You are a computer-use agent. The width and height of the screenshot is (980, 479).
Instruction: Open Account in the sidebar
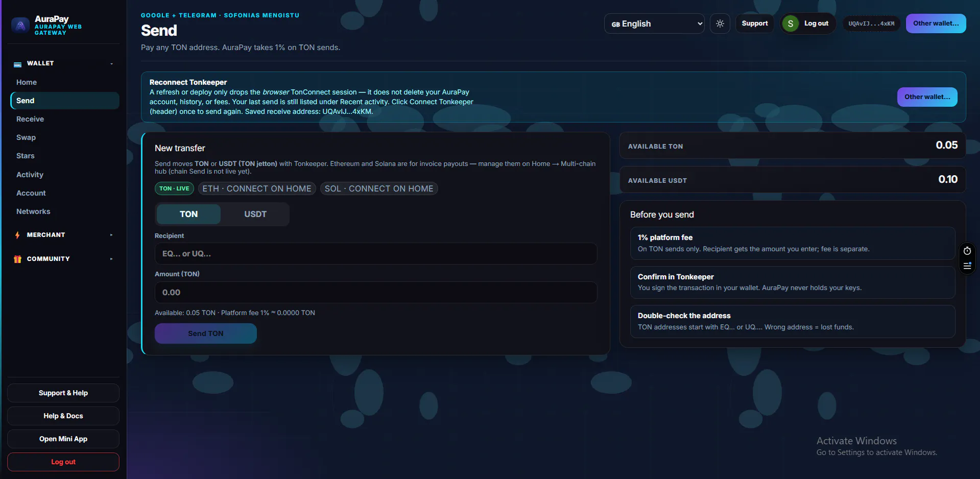coord(65,193)
